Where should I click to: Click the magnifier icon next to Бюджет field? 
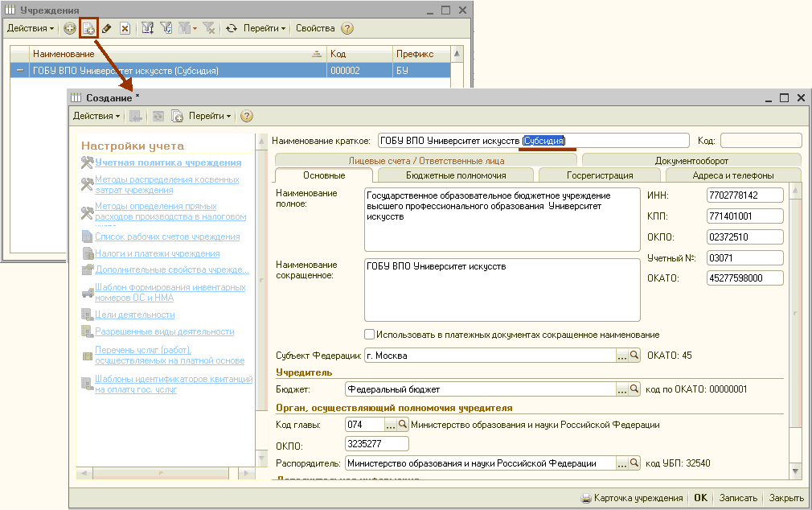634,389
